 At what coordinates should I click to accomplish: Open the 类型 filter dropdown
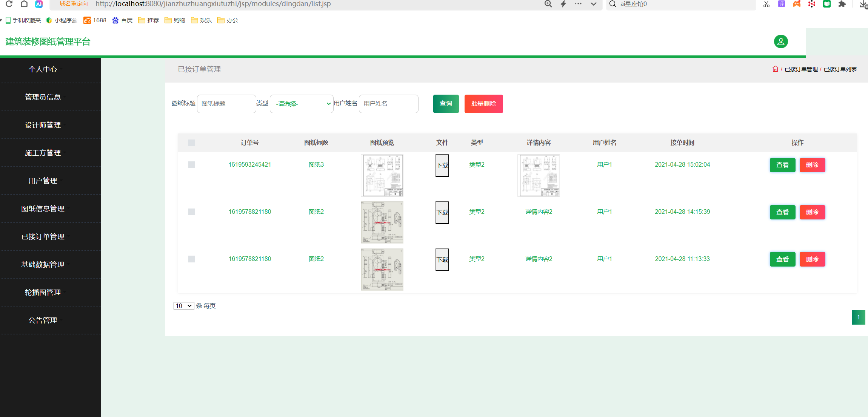click(302, 104)
